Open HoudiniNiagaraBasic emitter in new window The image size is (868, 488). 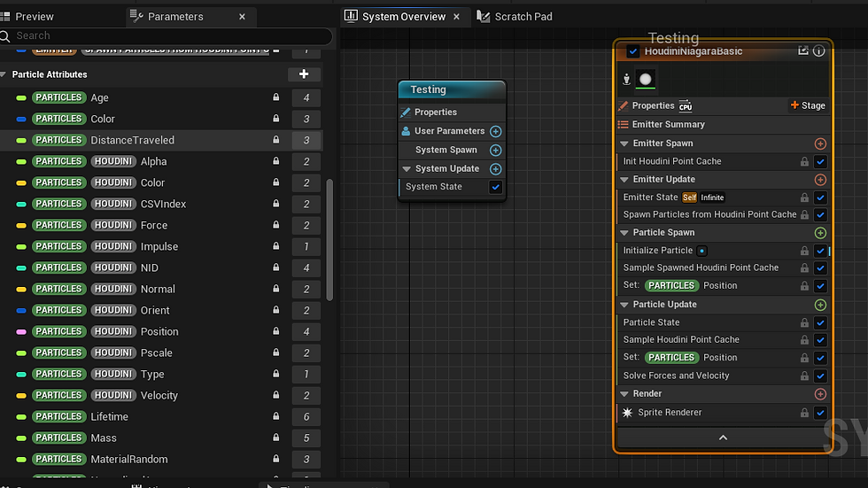(x=802, y=50)
